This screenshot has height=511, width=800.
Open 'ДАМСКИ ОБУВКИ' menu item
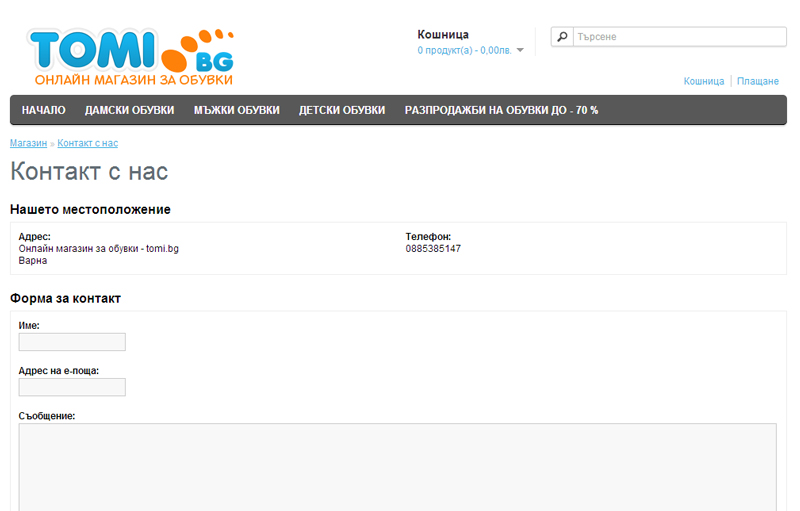[x=130, y=110]
